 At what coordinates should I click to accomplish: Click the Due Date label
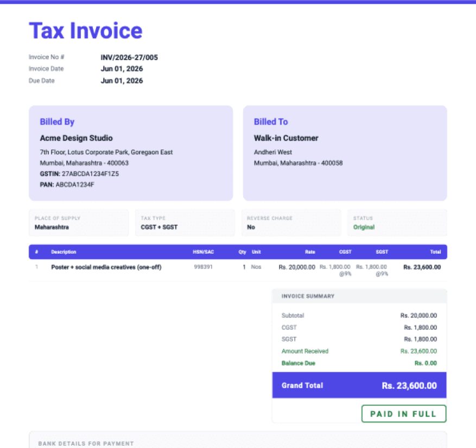coord(42,81)
